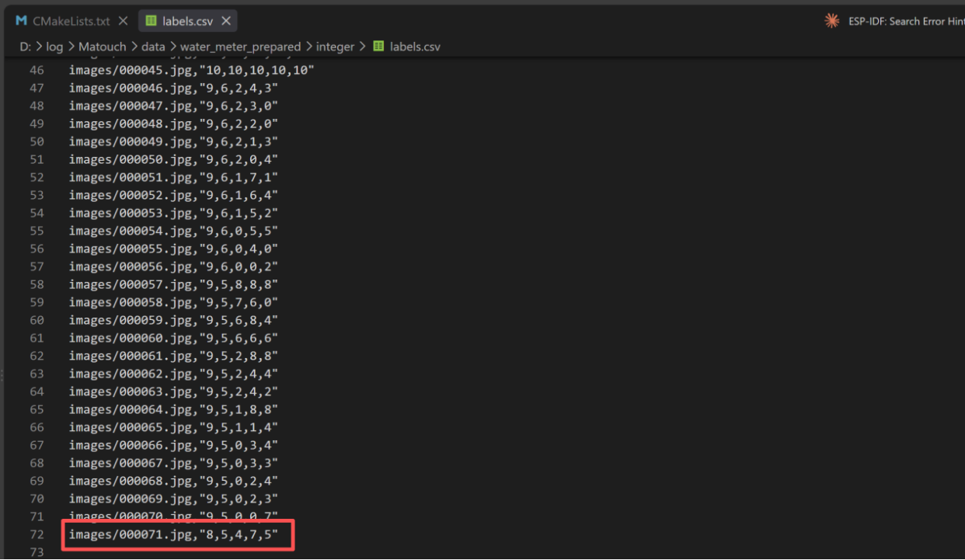The width and height of the screenshot is (965, 560).
Task: Place cursor on images/000051.jpg line
Action: pyautogui.click(x=173, y=177)
